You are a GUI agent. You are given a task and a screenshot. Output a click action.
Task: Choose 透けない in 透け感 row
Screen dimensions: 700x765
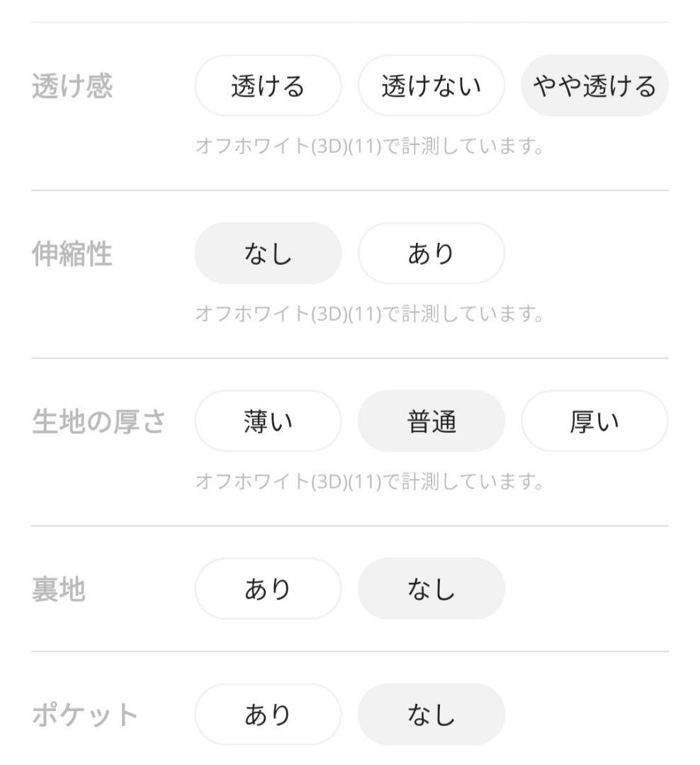(431, 86)
